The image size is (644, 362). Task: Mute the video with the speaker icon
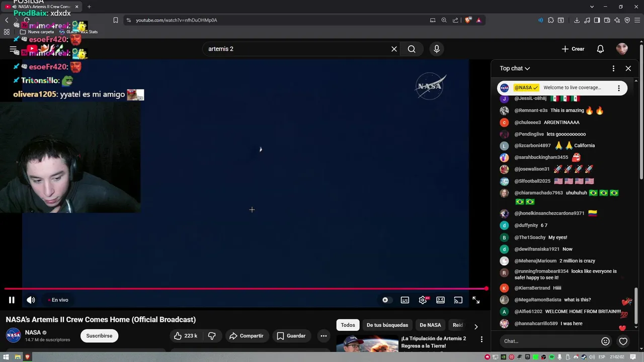[x=31, y=300]
